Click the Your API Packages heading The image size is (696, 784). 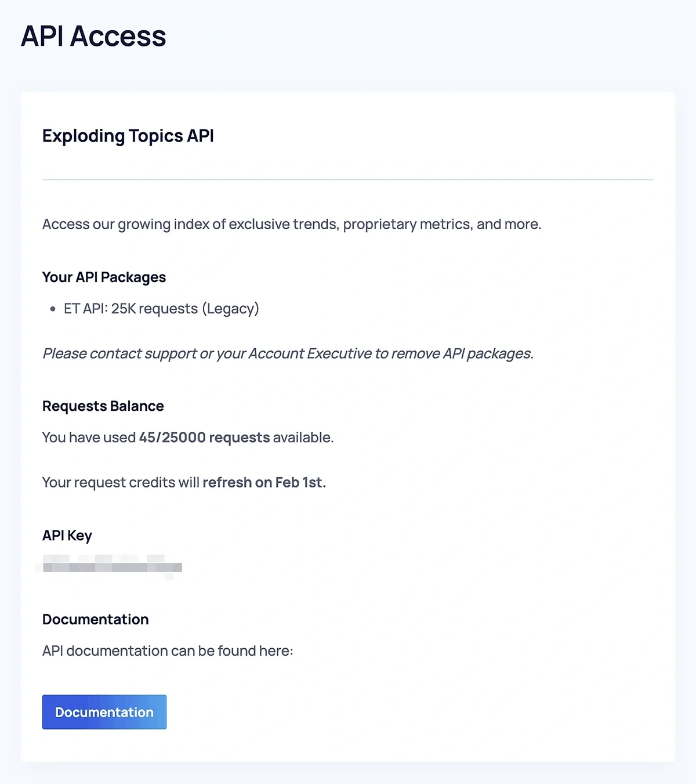point(103,277)
